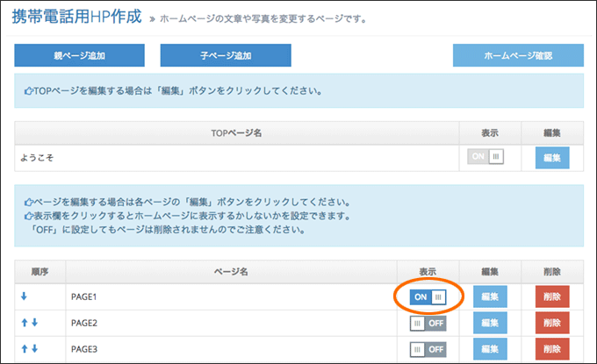Image resolution: width=597 pixels, height=364 pixels.
Task: Edit PAGE1 using its 編集 button
Action: [x=490, y=296]
